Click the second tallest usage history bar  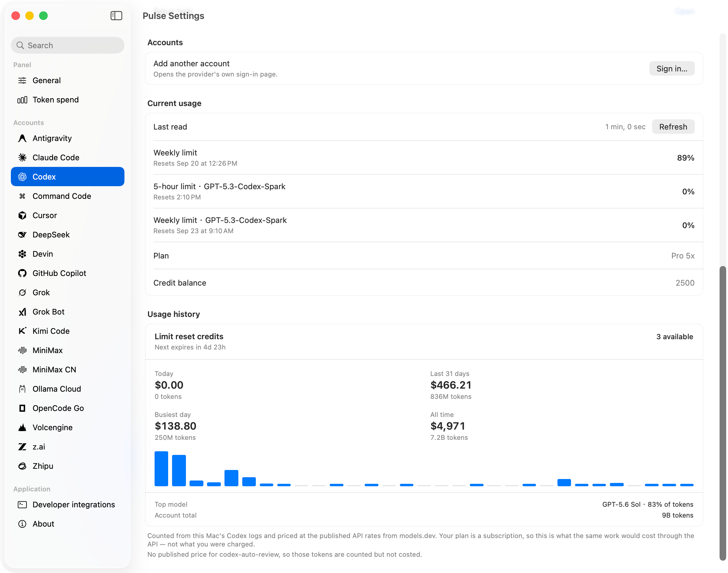(x=179, y=470)
